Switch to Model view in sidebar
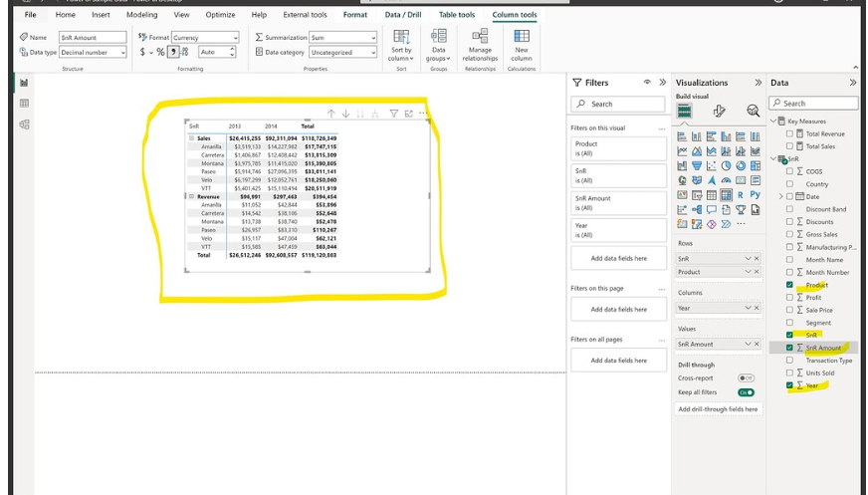This screenshot has width=868, height=495. [24, 124]
